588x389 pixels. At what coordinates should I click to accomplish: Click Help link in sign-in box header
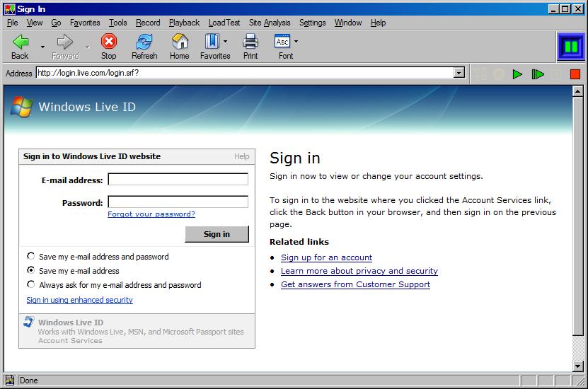click(x=242, y=156)
